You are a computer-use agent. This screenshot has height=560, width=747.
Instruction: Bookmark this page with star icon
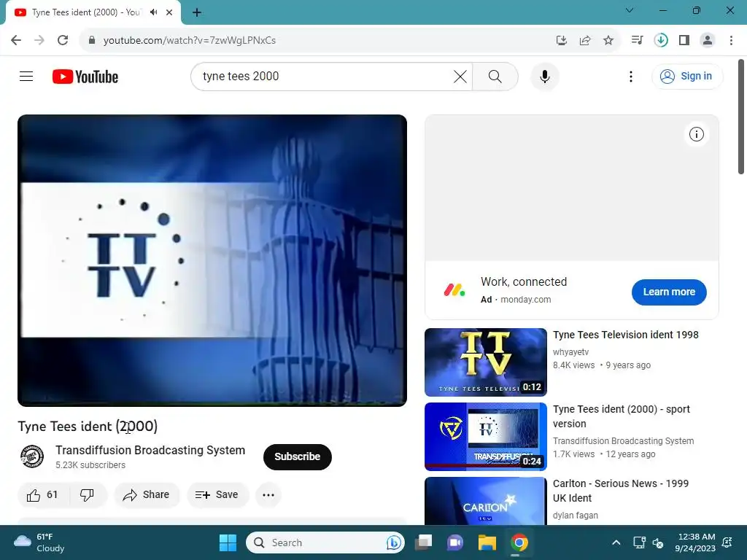pos(608,40)
